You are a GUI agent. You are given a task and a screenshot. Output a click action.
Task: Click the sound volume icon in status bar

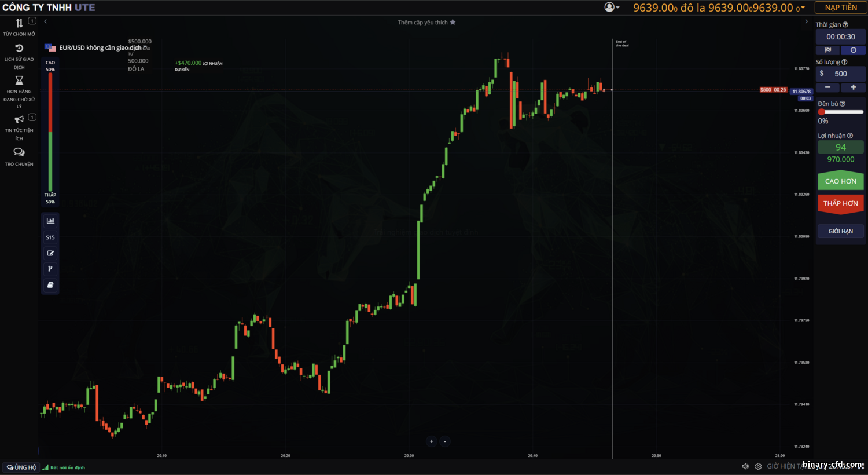[x=745, y=466]
